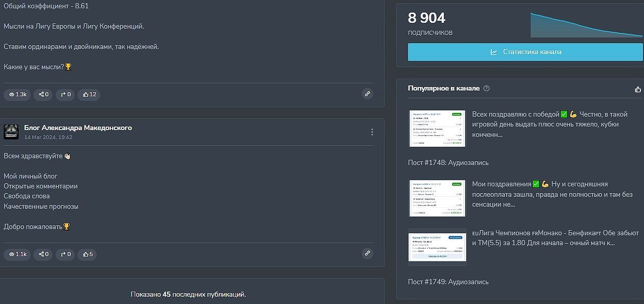
Task: Copy permalink of the welcome post
Action: 367,254
